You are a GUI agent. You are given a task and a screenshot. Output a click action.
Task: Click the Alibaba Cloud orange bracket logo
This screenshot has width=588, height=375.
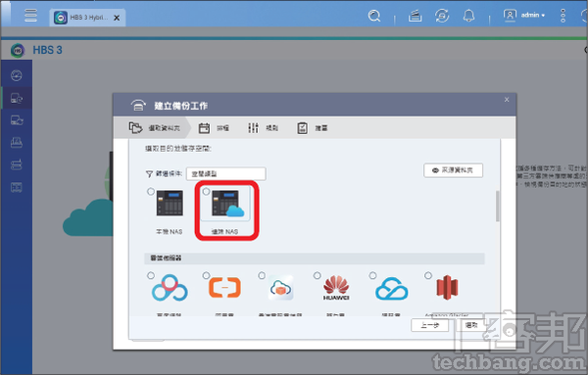pos(224,287)
